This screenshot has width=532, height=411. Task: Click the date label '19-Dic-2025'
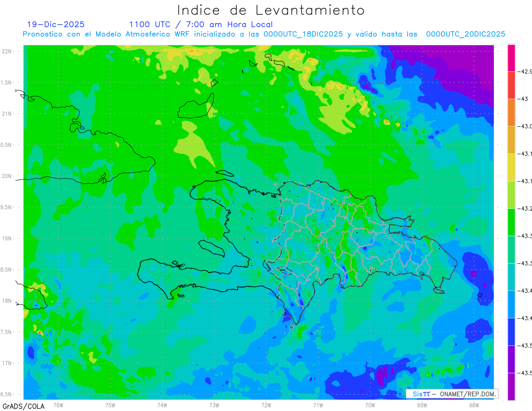click(x=55, y=24)
